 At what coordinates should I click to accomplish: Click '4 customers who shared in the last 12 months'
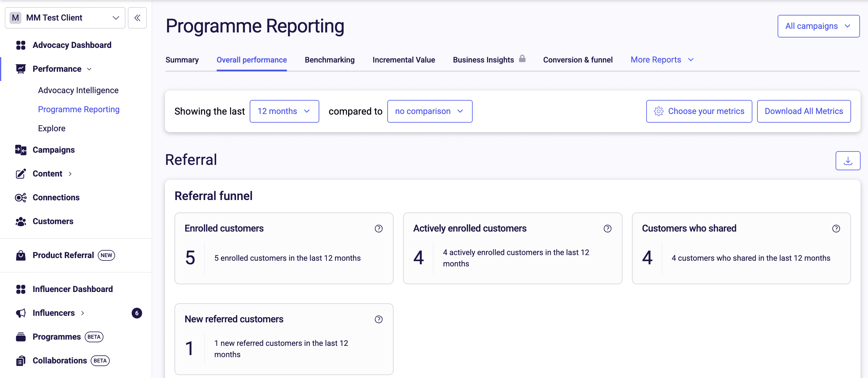coord(751,258)
